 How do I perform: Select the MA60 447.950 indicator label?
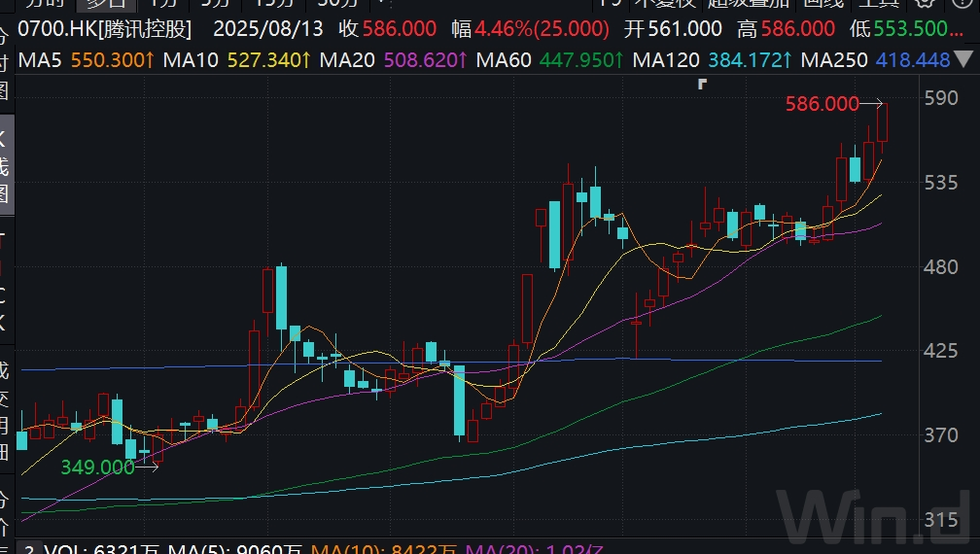click(550, 60)
